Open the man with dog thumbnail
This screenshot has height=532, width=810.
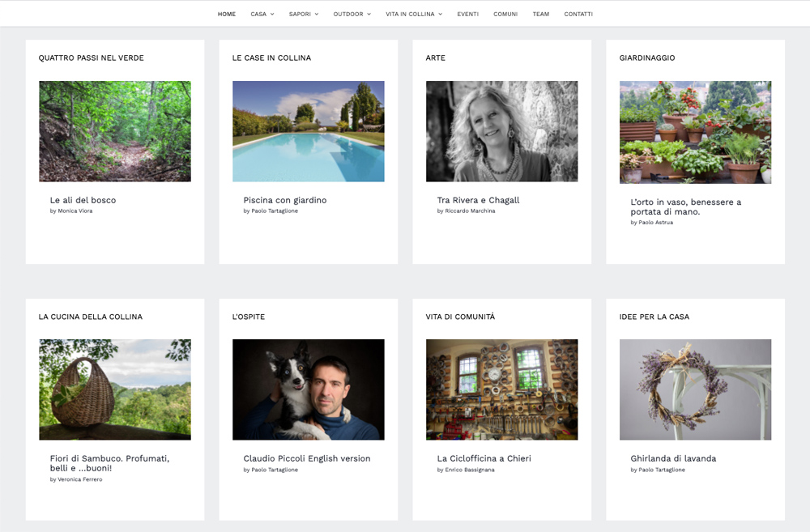tap(309, 389)
